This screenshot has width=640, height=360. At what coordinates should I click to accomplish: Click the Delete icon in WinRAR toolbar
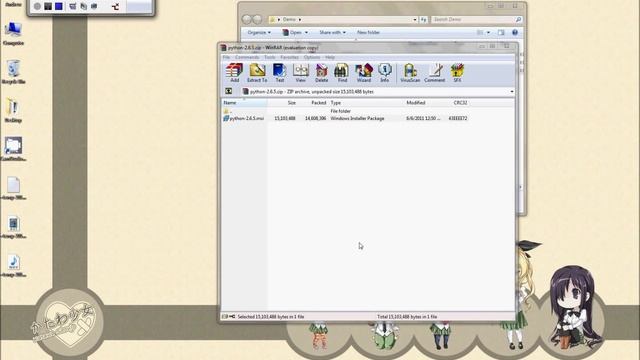coord(322,73)
